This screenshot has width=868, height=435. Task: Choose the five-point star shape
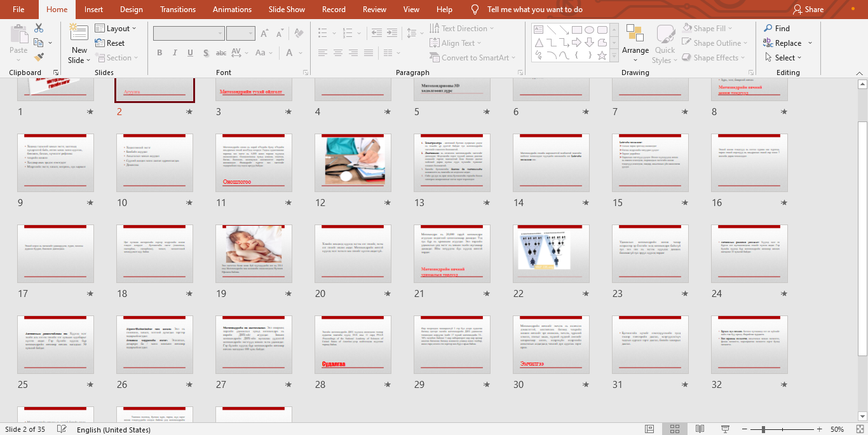click(602, 56)
